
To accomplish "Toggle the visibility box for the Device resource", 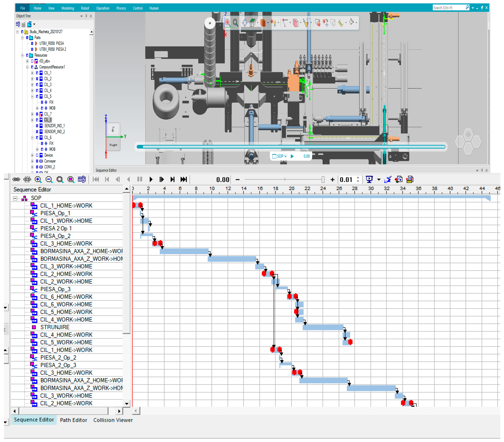I will pyautogui.click(x=37, y=155).
